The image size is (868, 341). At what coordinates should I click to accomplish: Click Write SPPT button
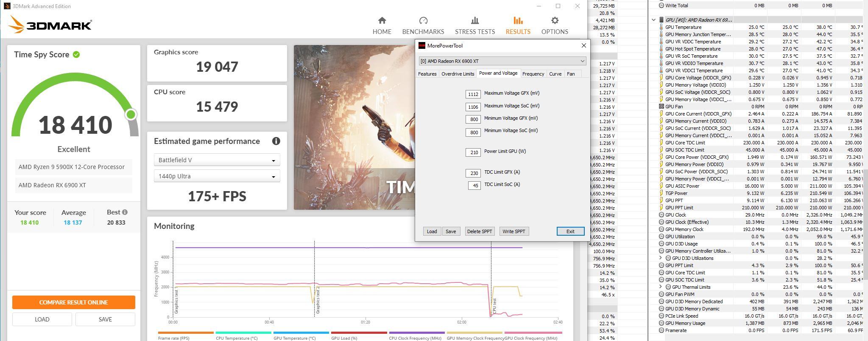pos(514,231)
